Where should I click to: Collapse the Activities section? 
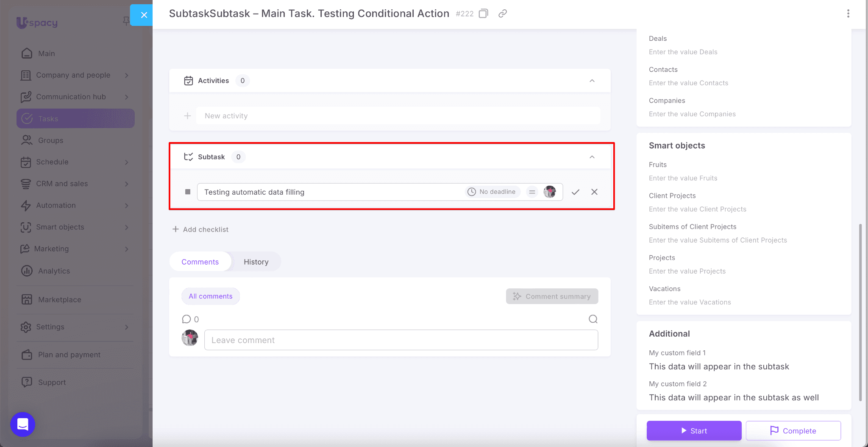pos(592,81)
